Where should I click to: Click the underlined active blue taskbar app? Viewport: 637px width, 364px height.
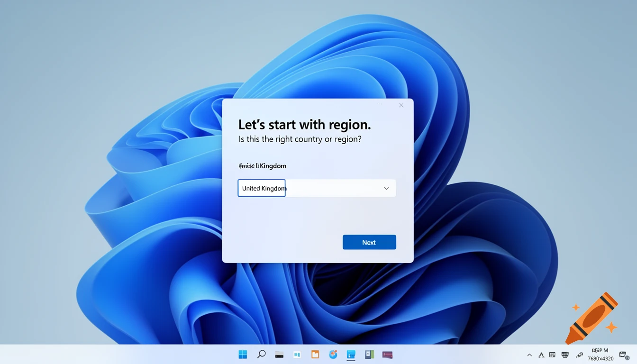coord(351,355)
